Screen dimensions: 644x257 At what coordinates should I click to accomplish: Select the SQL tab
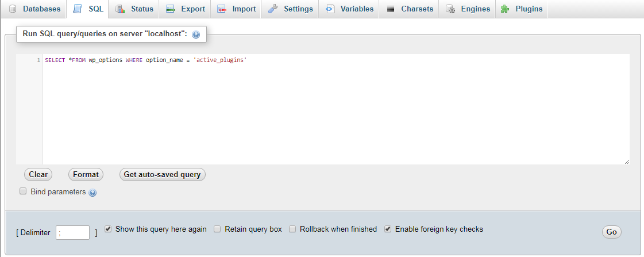point(87,9)
